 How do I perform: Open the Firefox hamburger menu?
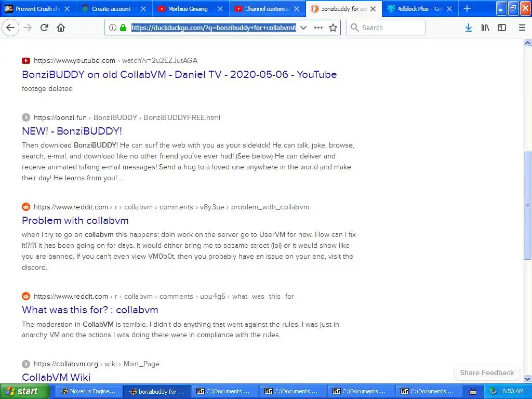click(x=522, y=28)
